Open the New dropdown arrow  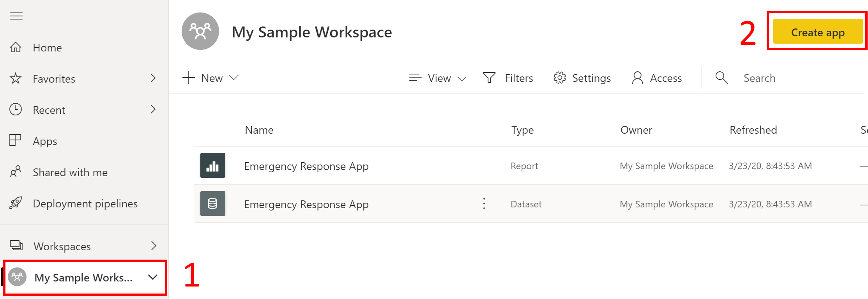[x=234, y=78]
